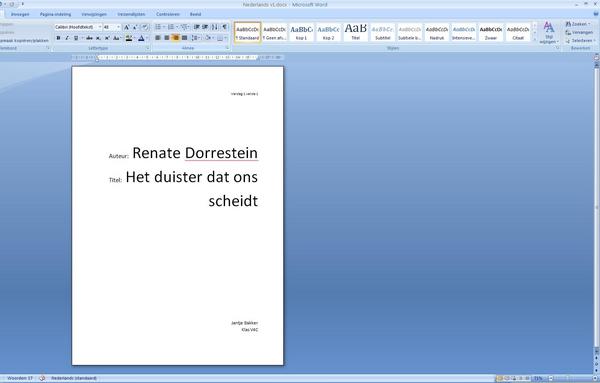Open Selecteren selection menu
The image size is (600, 383).
[580, 40]
